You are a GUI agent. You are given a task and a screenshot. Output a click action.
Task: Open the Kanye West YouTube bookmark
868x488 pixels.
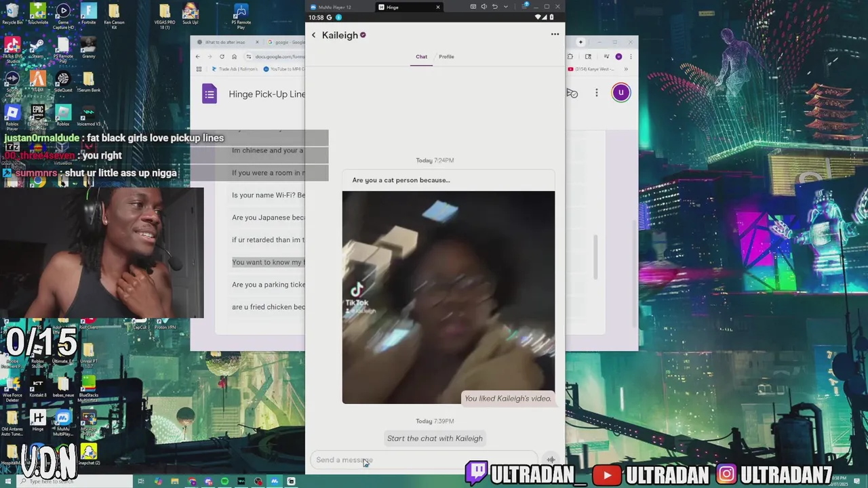(x=593, y=69)
